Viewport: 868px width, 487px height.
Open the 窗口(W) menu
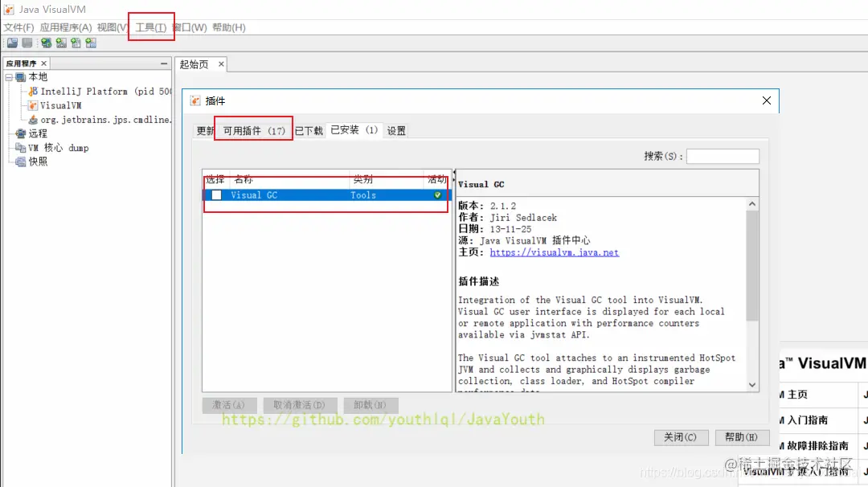(x=190, y=27)
